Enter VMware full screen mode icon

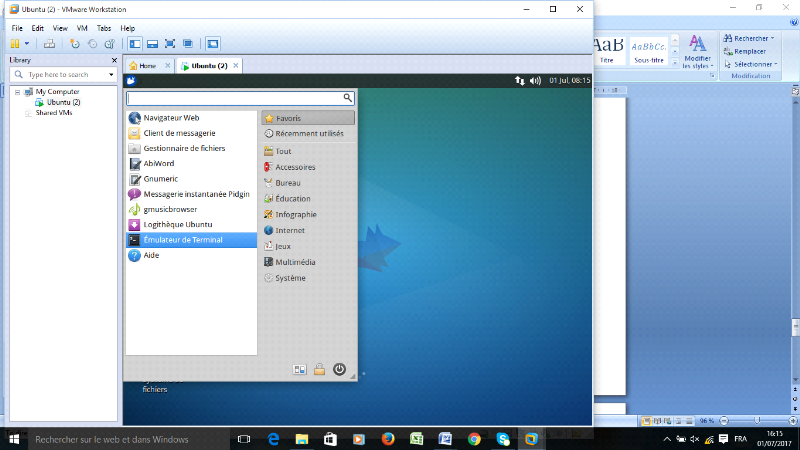pos(170,44)
